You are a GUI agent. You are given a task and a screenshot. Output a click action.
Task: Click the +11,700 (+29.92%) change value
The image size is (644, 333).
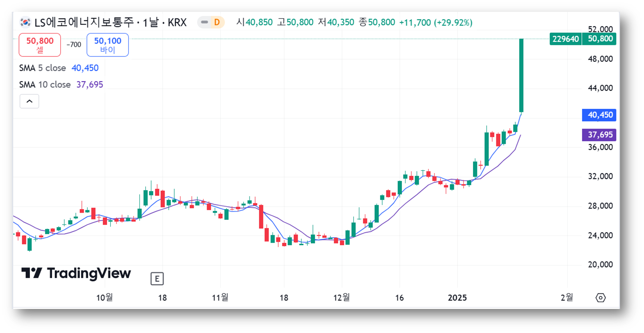point(436,23)
